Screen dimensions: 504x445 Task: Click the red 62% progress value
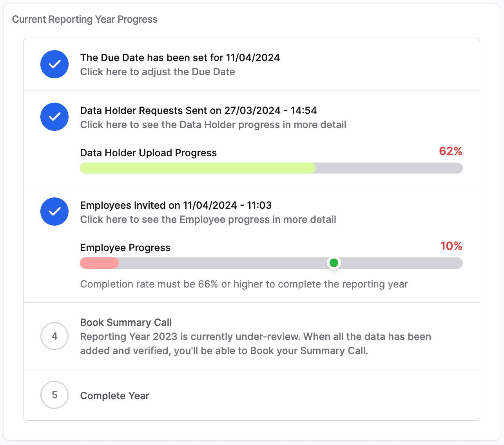[451, 151]
